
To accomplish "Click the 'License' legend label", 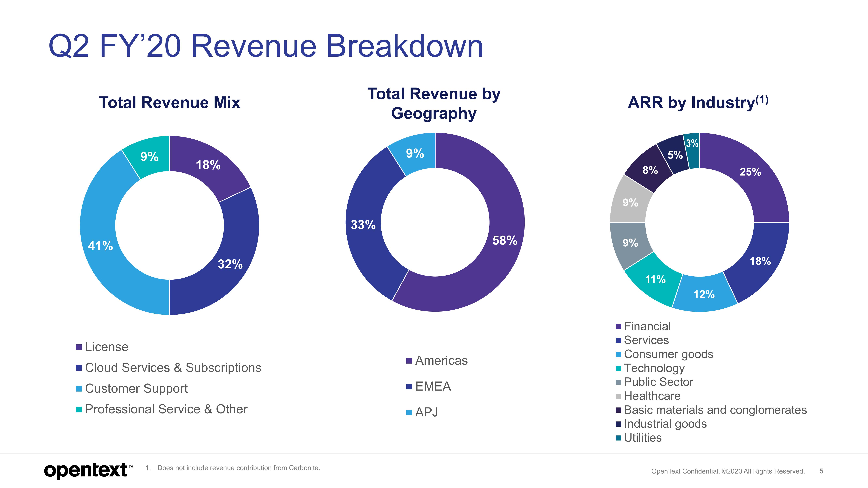I will point(106,347).
